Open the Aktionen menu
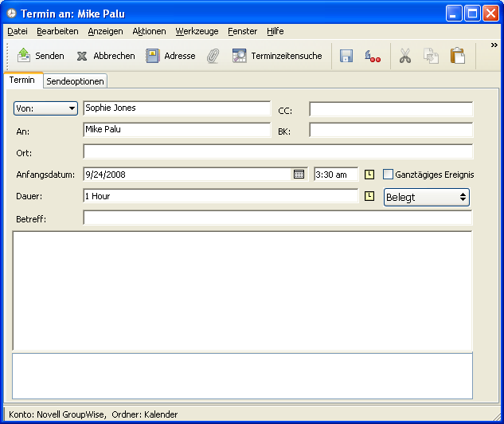The width and height of the screenshot is (504, 424). [149, 31]
